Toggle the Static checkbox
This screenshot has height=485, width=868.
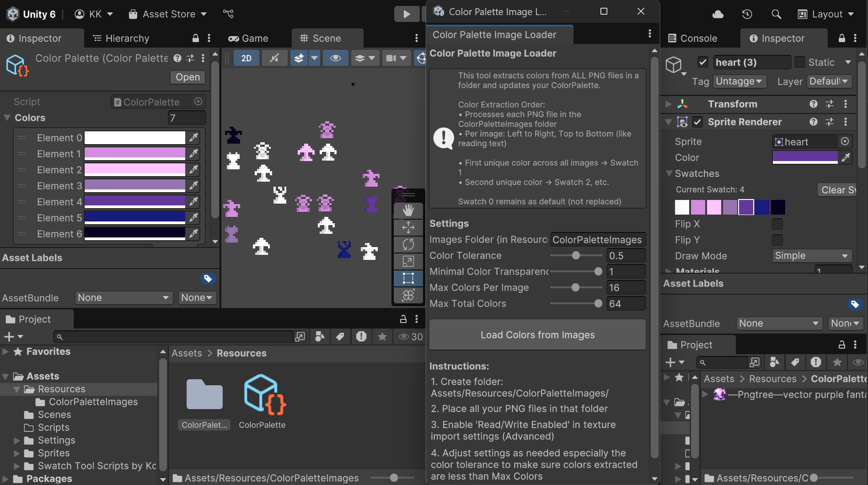click(800, 62)
